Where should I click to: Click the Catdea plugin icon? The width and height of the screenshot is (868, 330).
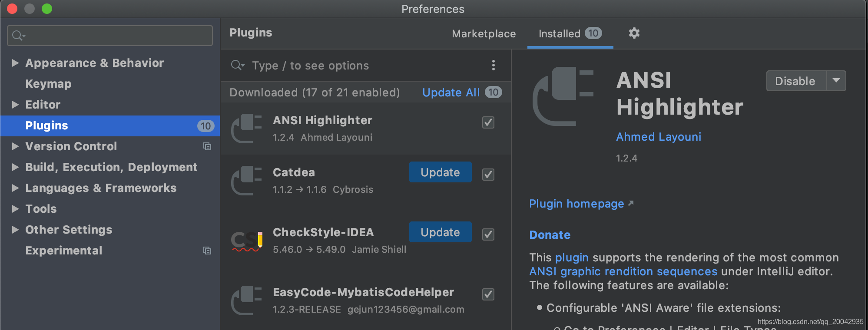click(246, 181)
